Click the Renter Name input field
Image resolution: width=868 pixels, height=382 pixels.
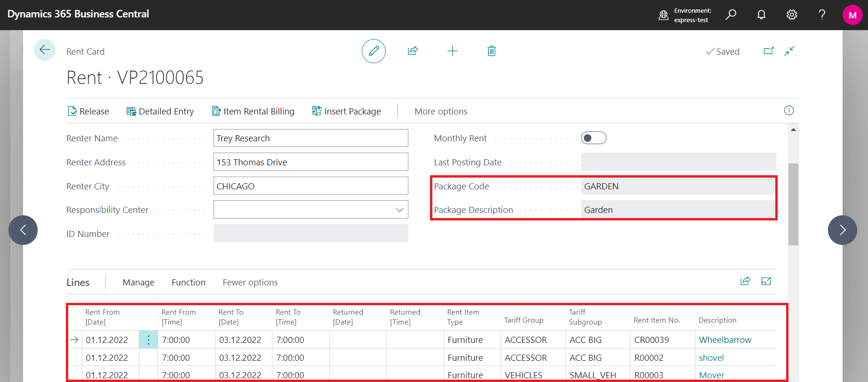click(311, 138)
